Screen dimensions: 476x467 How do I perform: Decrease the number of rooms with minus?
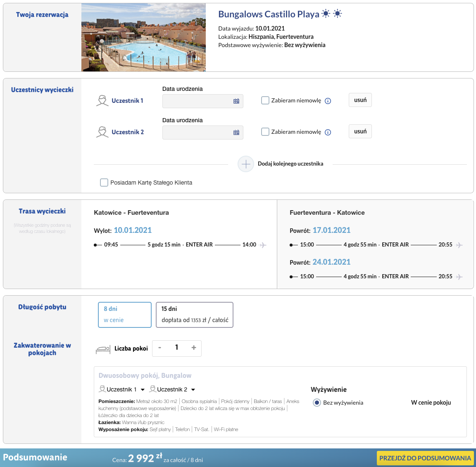(x=159, y=348)
